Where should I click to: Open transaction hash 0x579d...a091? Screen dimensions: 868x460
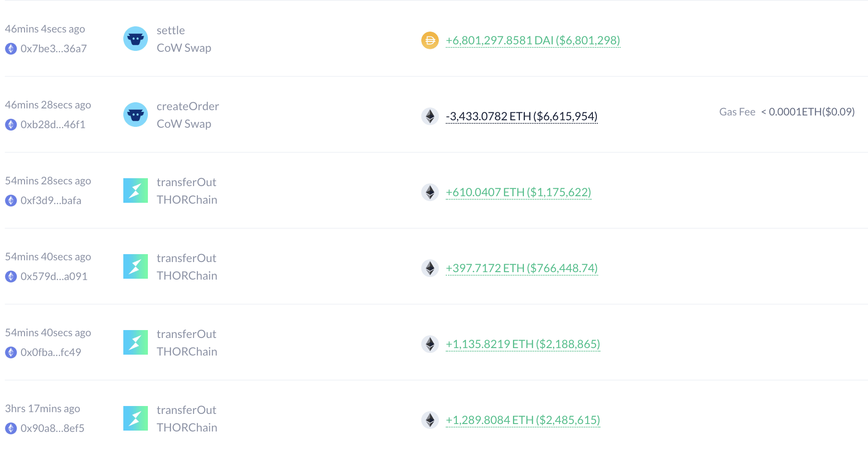[54, 277]
